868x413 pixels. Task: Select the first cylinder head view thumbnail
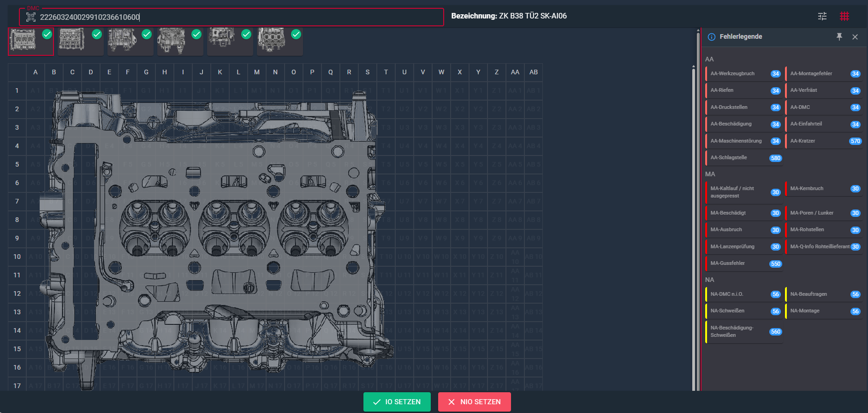click(31, 42)
